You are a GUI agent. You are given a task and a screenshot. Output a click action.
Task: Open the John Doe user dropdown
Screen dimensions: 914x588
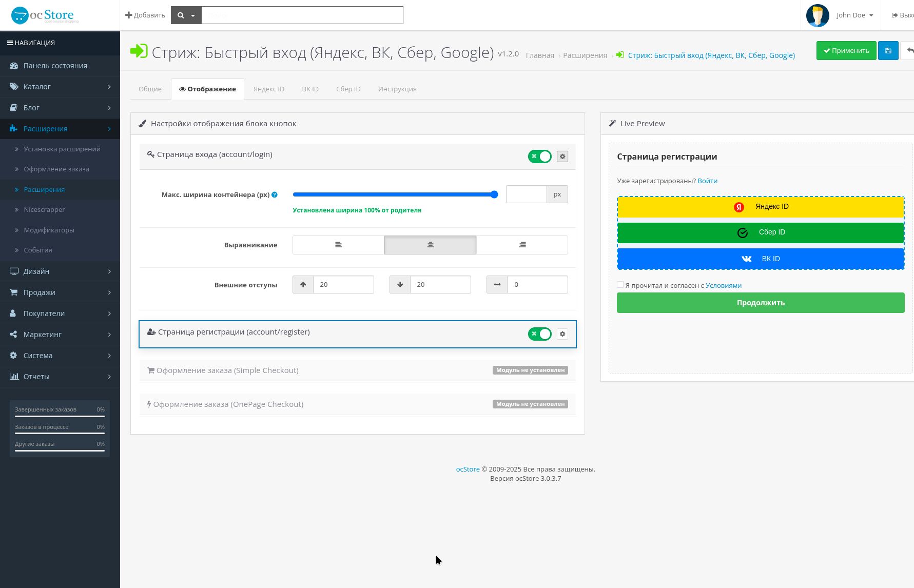pyautogui.click(x=854, y=15)
